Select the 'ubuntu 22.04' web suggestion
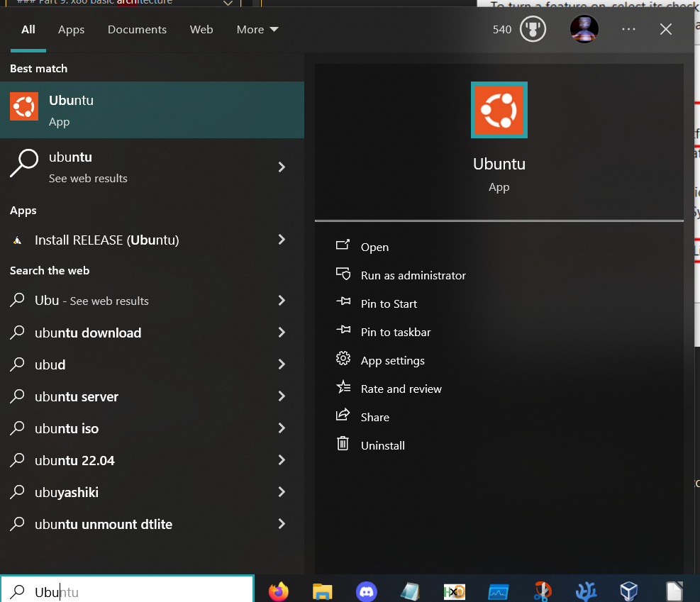The image size is (700, 602). click(74, 460)
